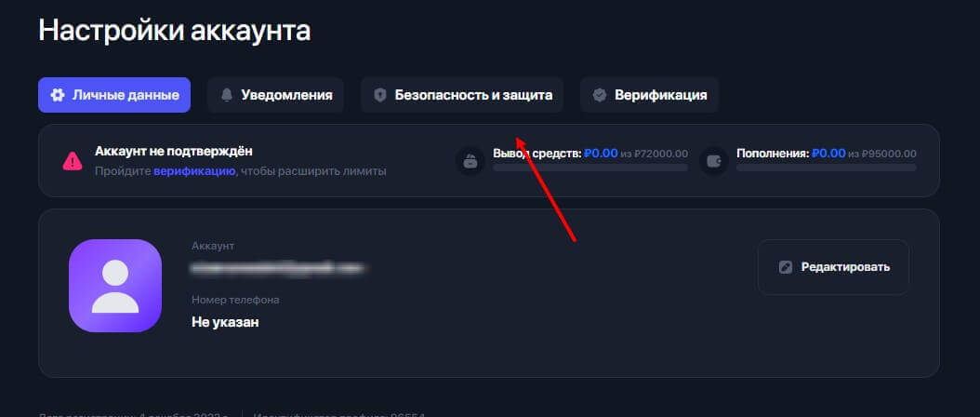
Task: Click the Пополнения limit progress bar
Action: click(x=827, y=168)
